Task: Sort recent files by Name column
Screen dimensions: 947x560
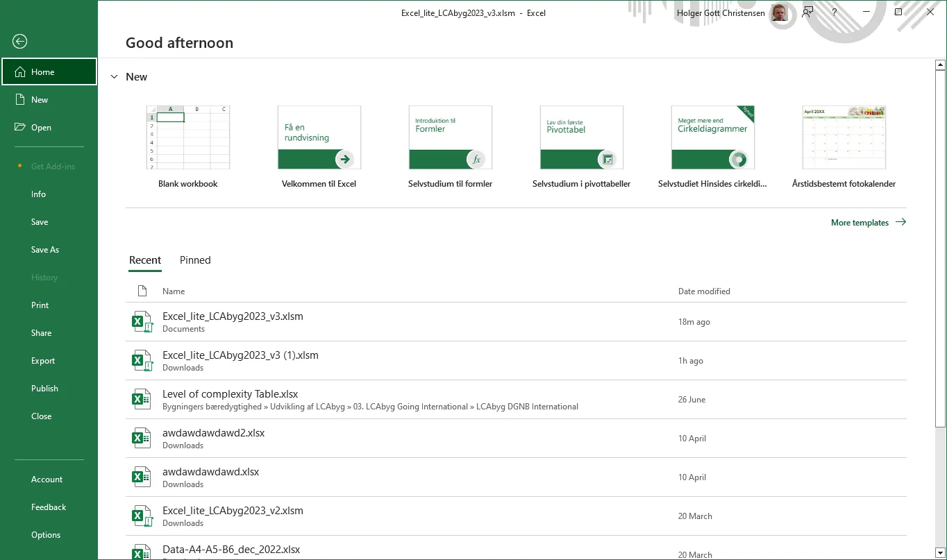Action: (x=174, y=291)
